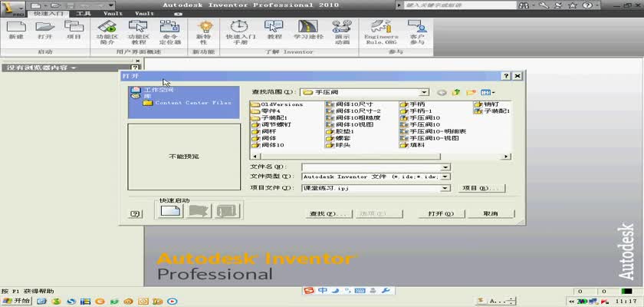Click the key subscription icon in title bar

[x=544, y=5]
